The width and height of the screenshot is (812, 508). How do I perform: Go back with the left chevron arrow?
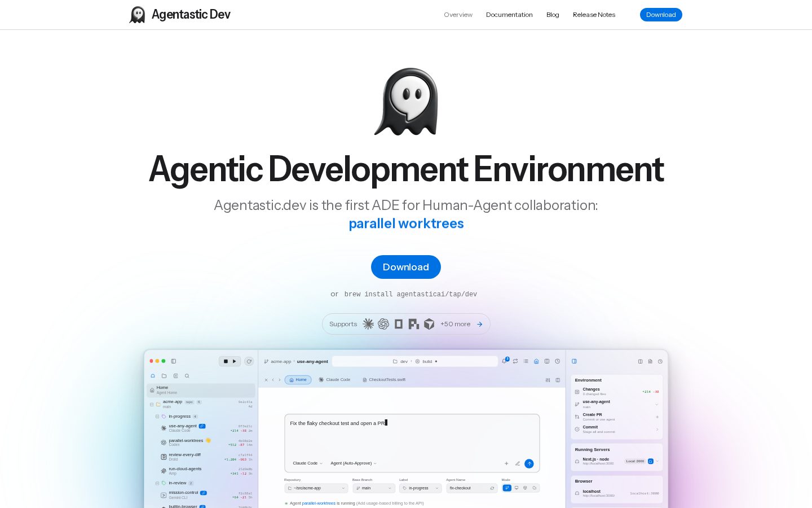pos(273,380)
